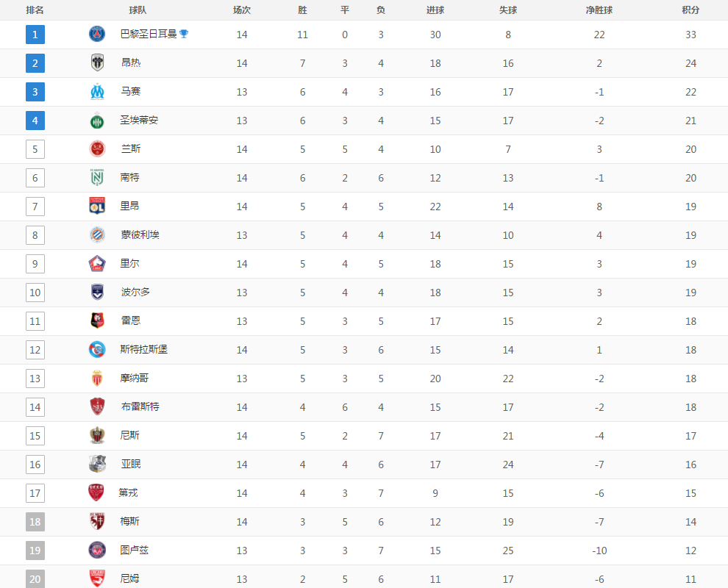The image size is (728, 588).
Task: Click the Saint-Étienne green crest
Action: pyautogui.click(x=97, y=121)
